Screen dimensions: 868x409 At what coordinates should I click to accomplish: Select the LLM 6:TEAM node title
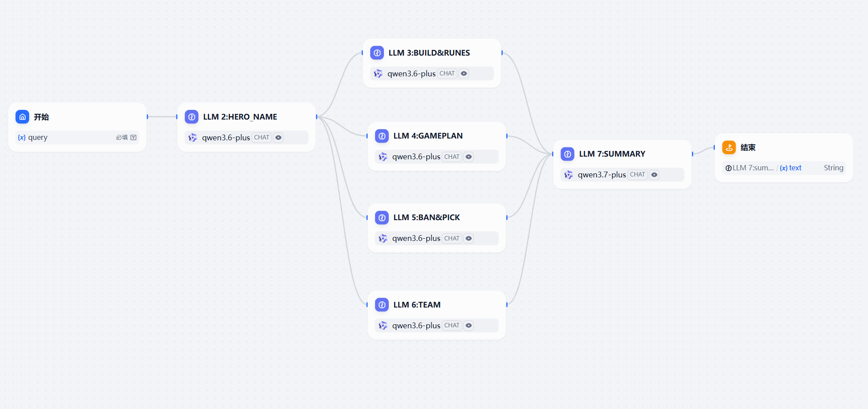pyautogui.click(x=417, y=305)
